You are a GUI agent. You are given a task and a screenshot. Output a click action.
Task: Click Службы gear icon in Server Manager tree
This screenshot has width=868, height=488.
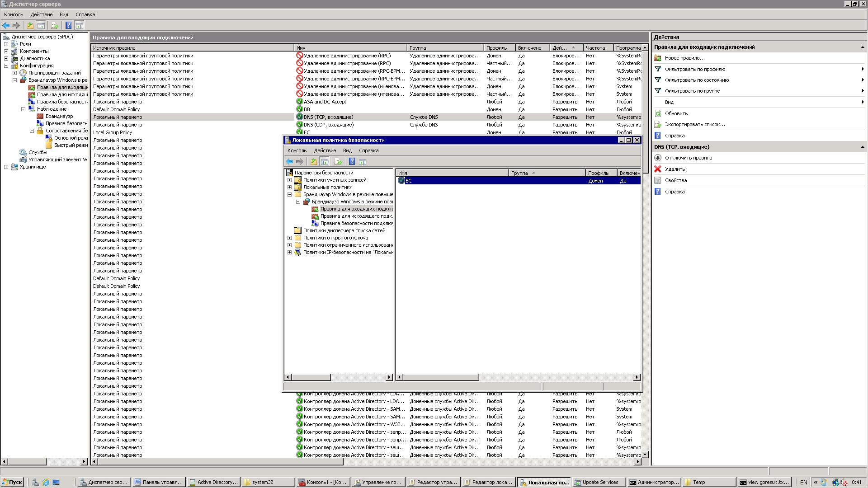click(23, 152)
